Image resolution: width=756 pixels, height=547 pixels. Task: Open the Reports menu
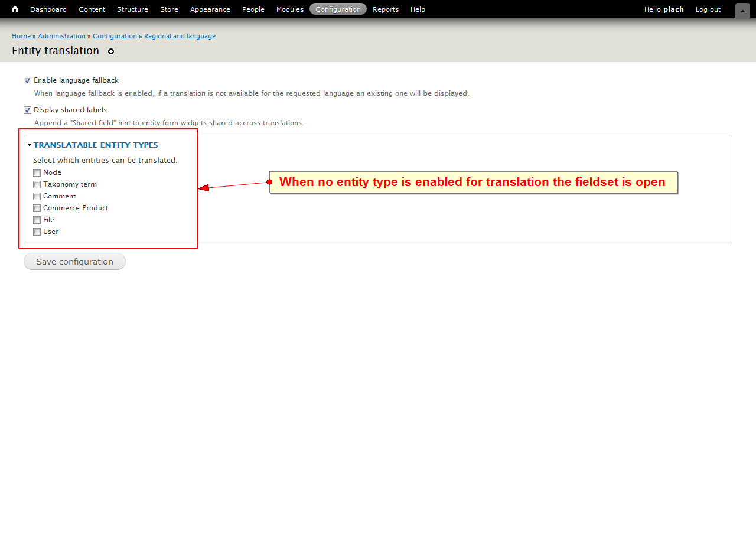[386, 9]
